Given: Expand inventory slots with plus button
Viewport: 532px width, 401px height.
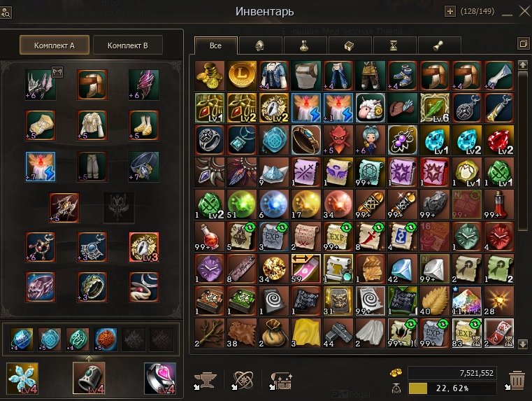Looking at the screenshot, I should coord(450,11).
